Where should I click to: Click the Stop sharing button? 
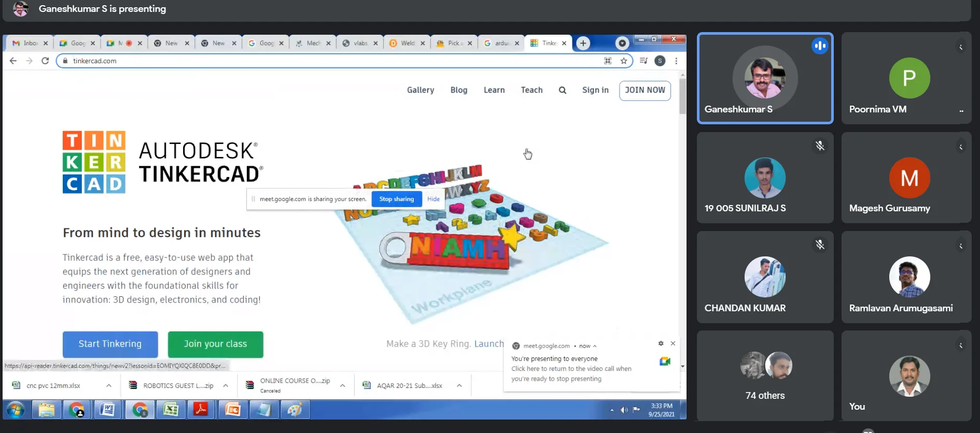point(397,199)
